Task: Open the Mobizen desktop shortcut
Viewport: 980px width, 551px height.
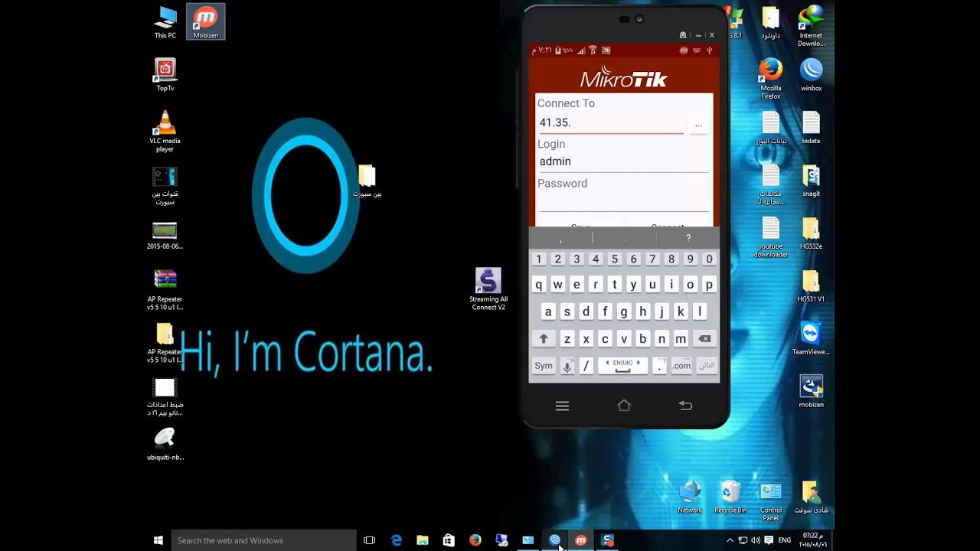Action: coord(205,22)
